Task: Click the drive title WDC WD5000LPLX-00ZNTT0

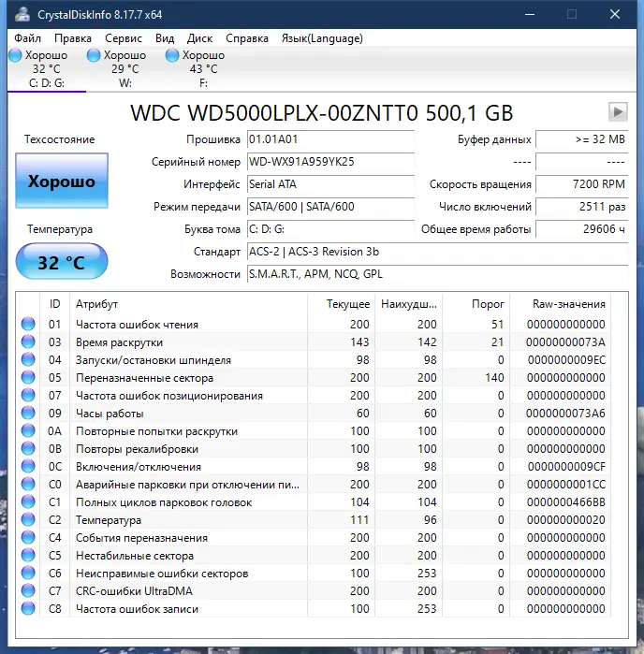Action: [274, 113]
